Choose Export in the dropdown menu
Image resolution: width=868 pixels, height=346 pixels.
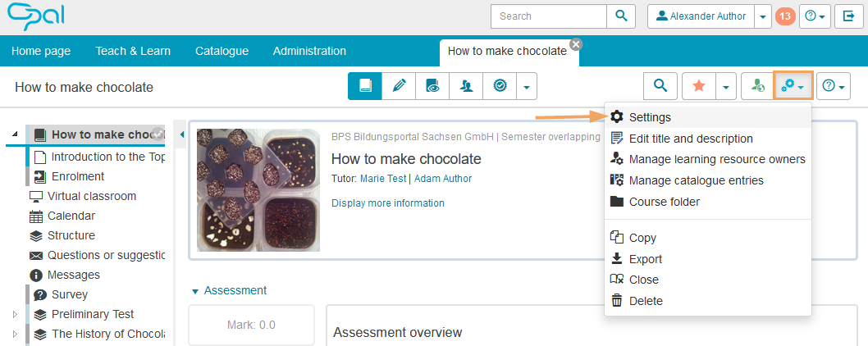click(x=645, y=259)
